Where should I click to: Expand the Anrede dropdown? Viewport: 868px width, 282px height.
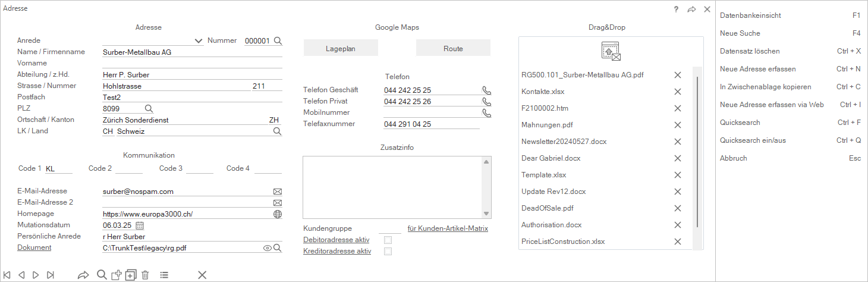pos(199,41)
